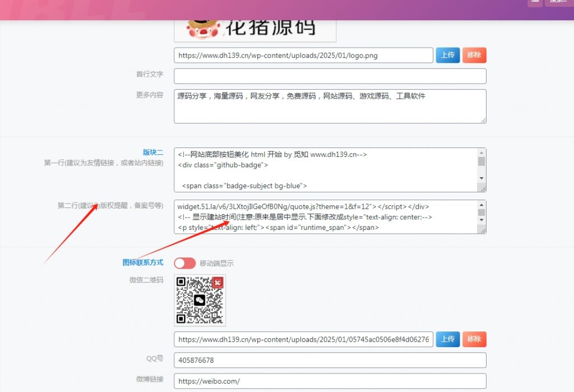Click the 首行文字 label
This screenshot has height=392, width=574.
[150, 74]
